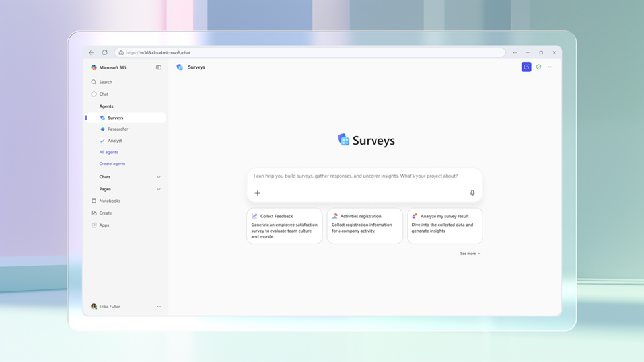Image resolution: width=644 pixels, height=362 pixels.
Task: Open Notebooks from the sidebar
Action: 110,201
